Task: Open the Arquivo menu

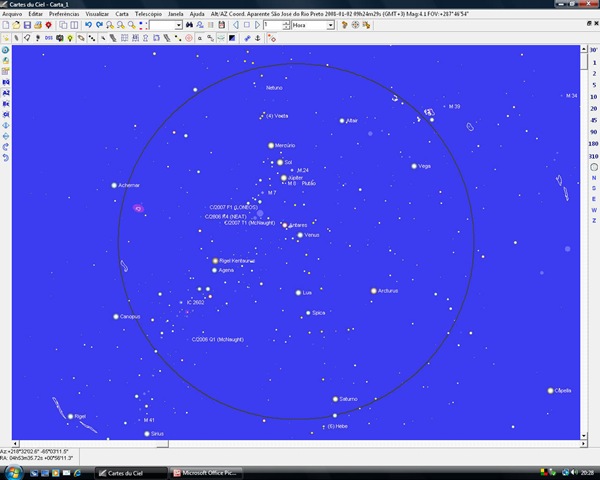Action: (x=12, y=14)
